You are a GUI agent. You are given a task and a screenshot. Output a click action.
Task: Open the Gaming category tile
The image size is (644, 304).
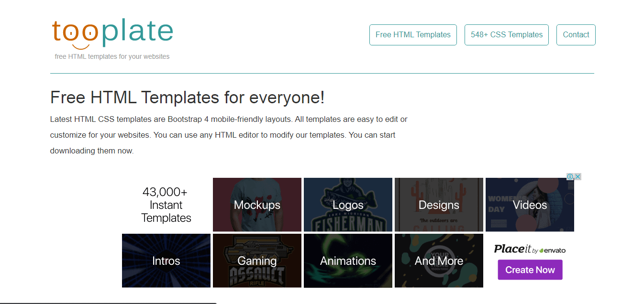257,261
